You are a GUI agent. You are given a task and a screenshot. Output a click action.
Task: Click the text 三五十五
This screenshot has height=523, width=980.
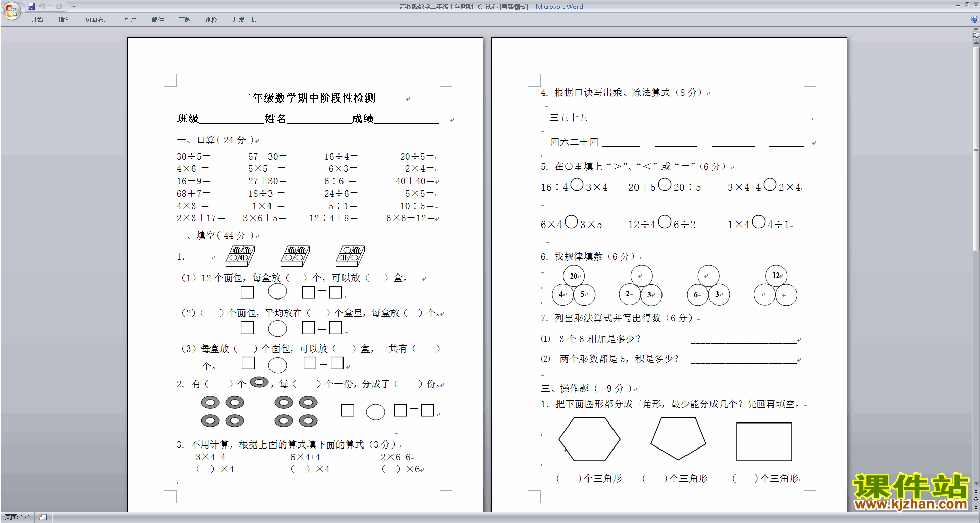pyautogui.click(x=569, y=118)
